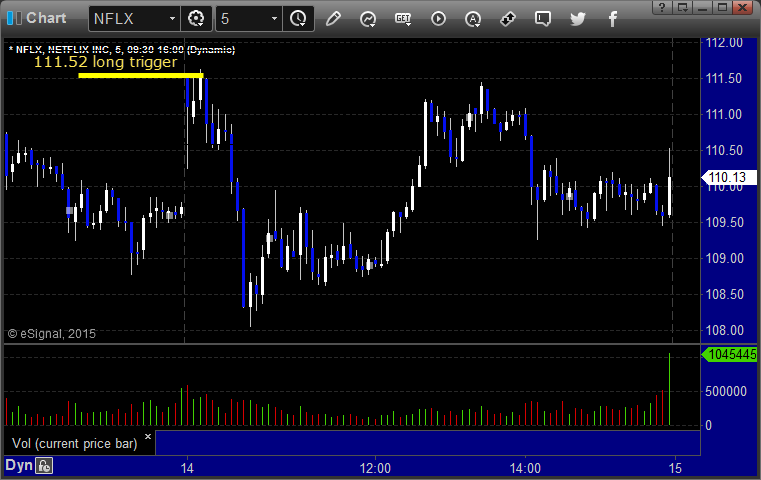Screen dimensions: 761x480
Task: Click the 108.00 price axis label
Action: pos(724,331)
